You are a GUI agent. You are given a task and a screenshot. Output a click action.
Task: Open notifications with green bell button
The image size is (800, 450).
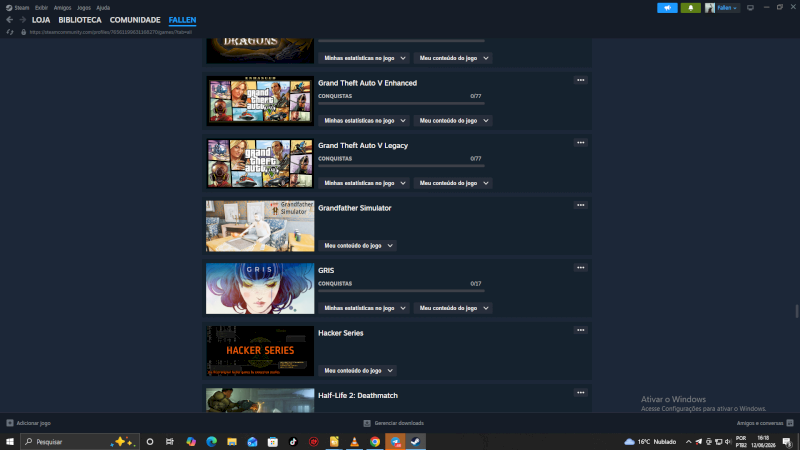[690, 8]
